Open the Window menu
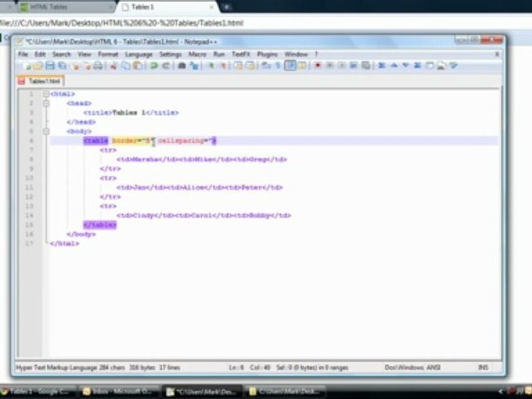 (296, 54)
